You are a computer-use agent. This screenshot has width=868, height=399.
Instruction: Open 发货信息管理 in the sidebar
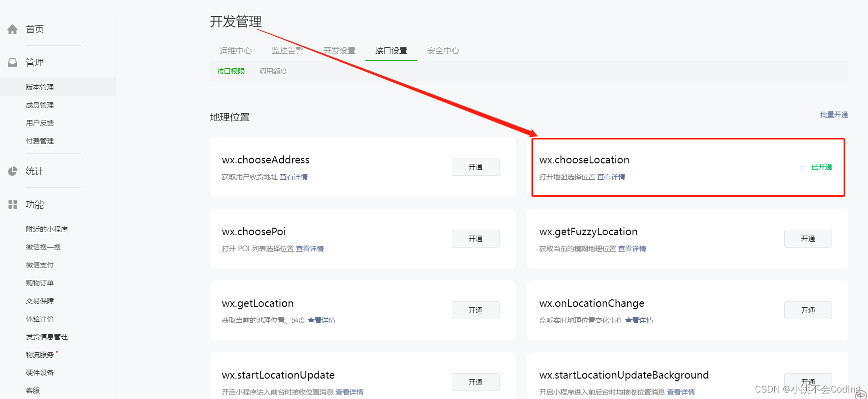click(x=47, y=337)
